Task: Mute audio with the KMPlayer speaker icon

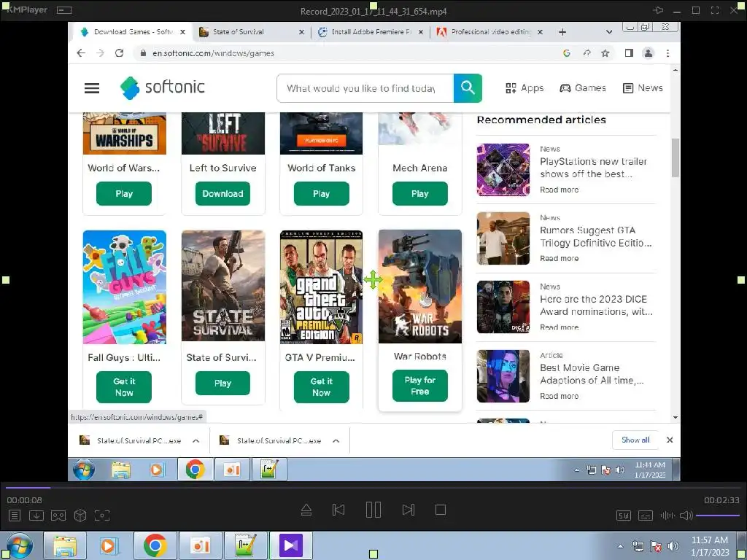Action: coord(686,516)
